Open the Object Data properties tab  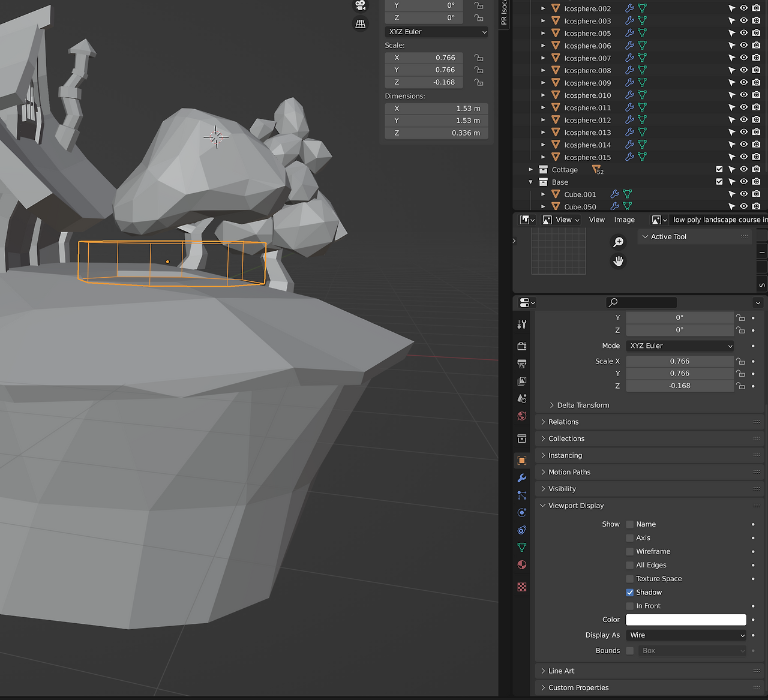pyautogui.click(x=522, y=548)
